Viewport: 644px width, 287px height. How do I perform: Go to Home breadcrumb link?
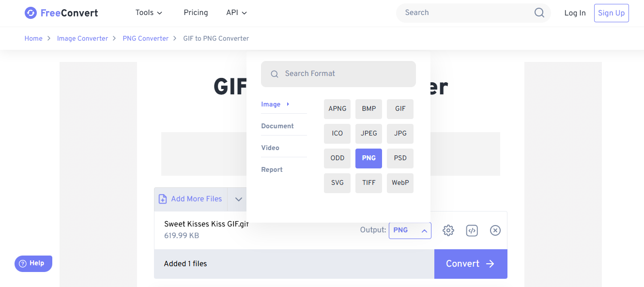point(33,38)
